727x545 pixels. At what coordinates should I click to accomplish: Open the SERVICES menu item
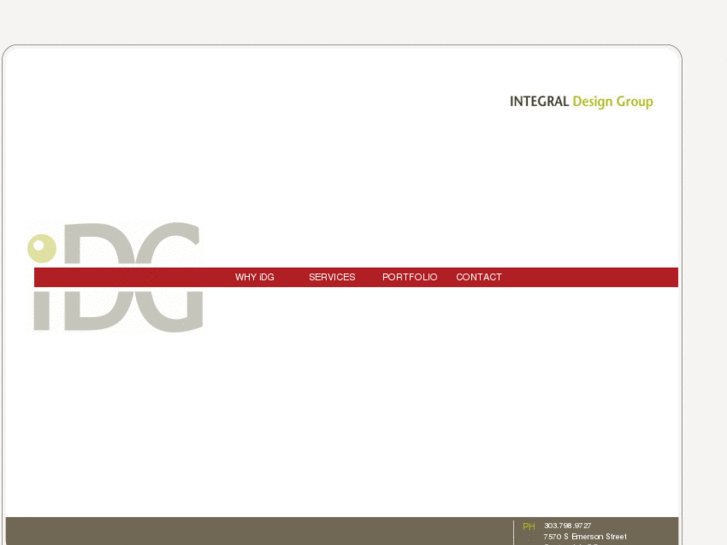[x=332, y=277]
